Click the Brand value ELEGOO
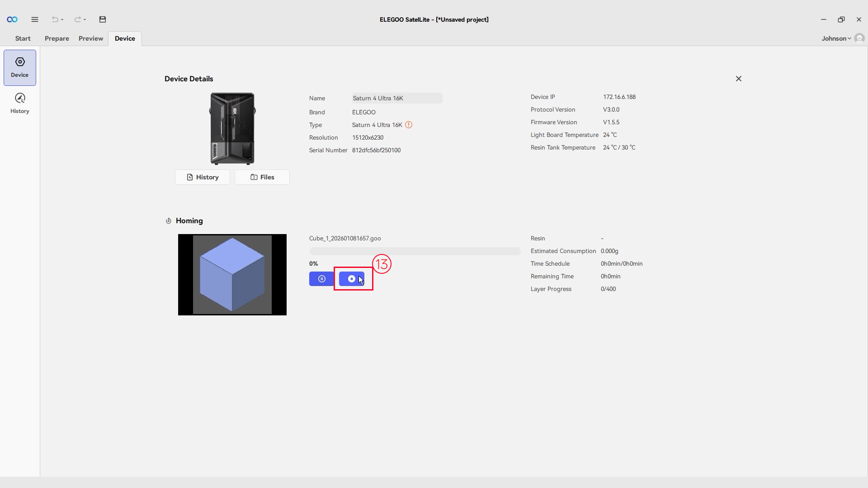The width and height of the screenshot is (868, 488). pos(364,112)
